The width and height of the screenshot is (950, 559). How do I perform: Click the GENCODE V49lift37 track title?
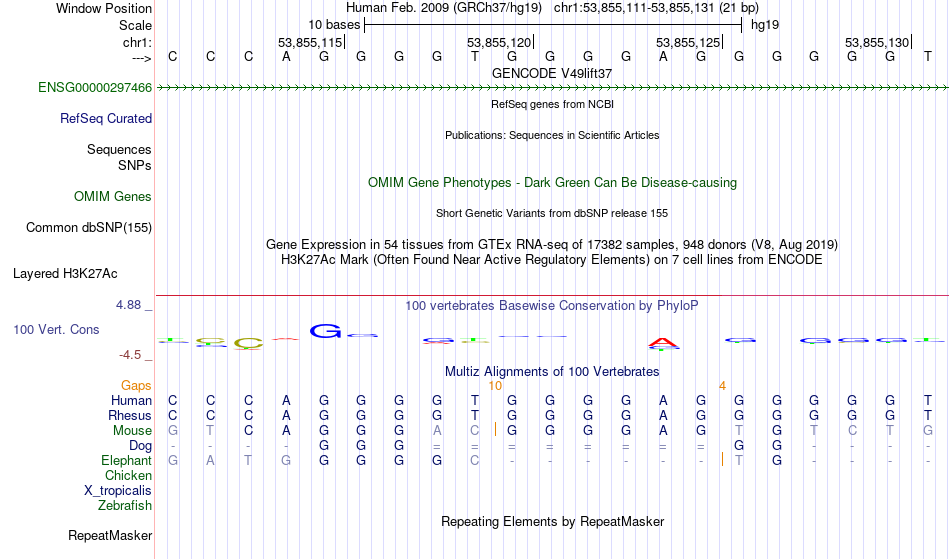coord(552,73)
